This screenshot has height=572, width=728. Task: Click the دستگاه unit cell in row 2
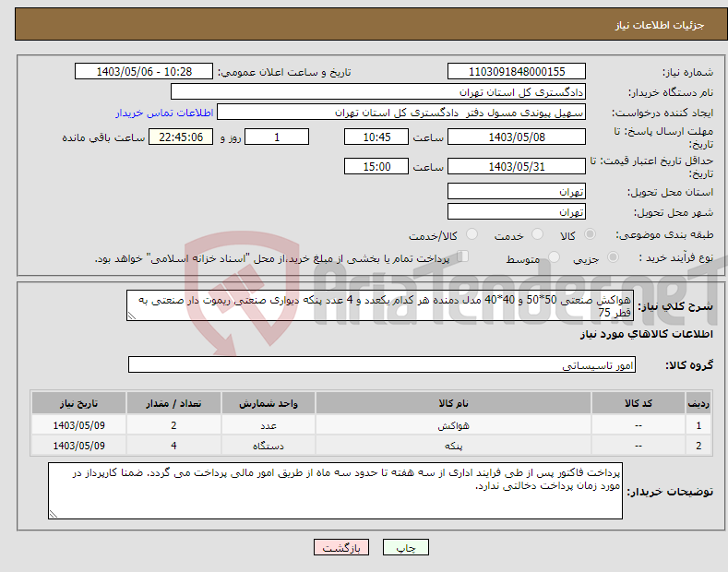point(269,446)
